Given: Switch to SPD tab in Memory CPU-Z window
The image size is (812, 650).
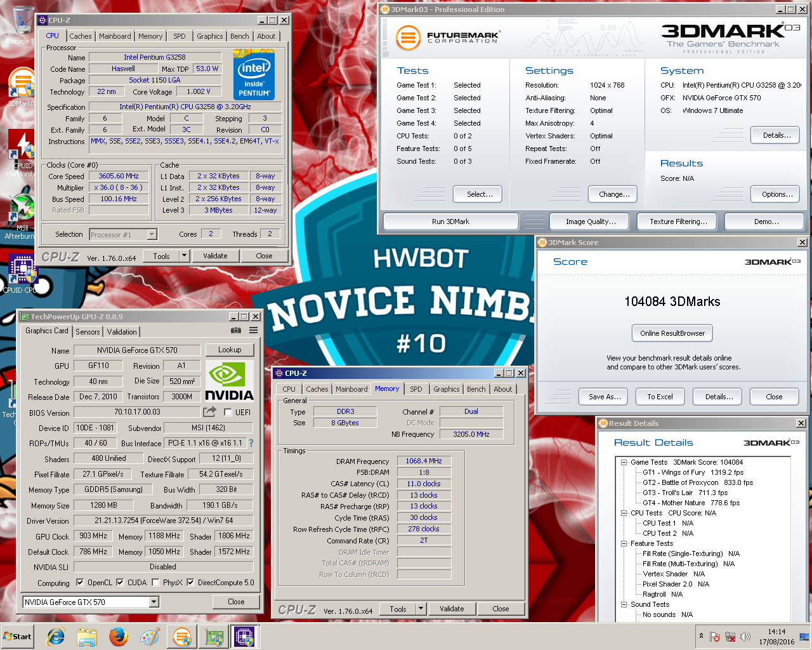Looking at the screenshot, I should point(416,389).
